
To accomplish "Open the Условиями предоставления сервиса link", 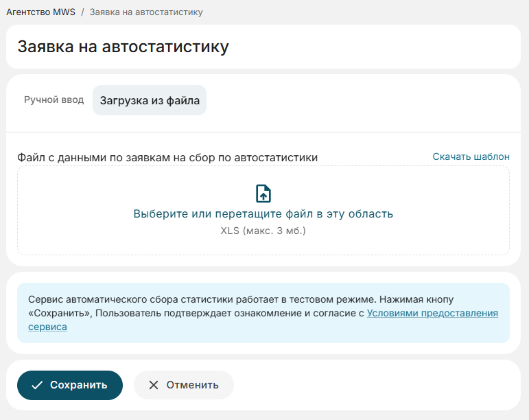I will (x=432, y=314).
